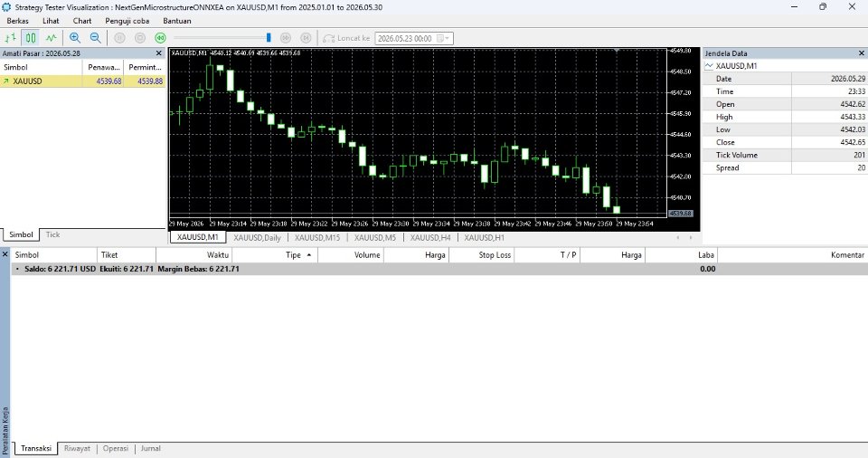Image resolution: width=868 pixels, height=458 pixels.
Task: Click the Volume column header
Action: click(351, 255)
